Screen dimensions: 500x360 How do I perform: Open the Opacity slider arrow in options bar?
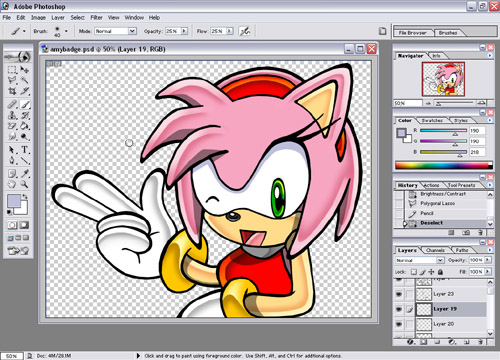(184, 31)
